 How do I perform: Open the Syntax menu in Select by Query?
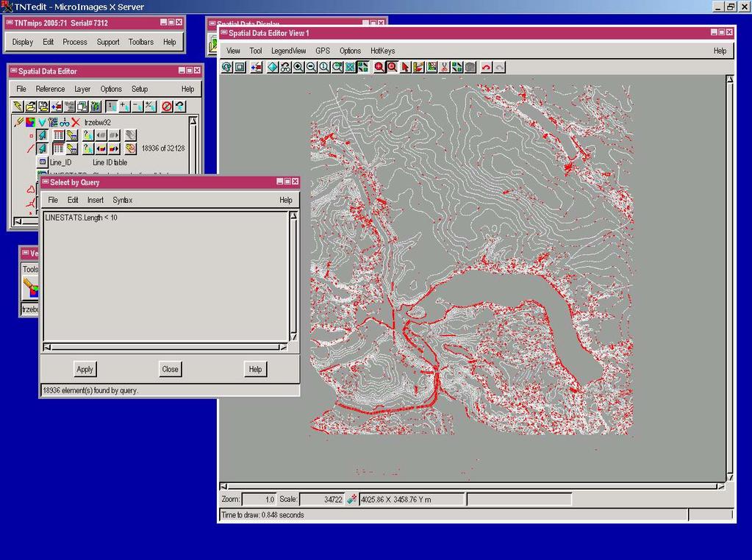(x=123, y=201)
